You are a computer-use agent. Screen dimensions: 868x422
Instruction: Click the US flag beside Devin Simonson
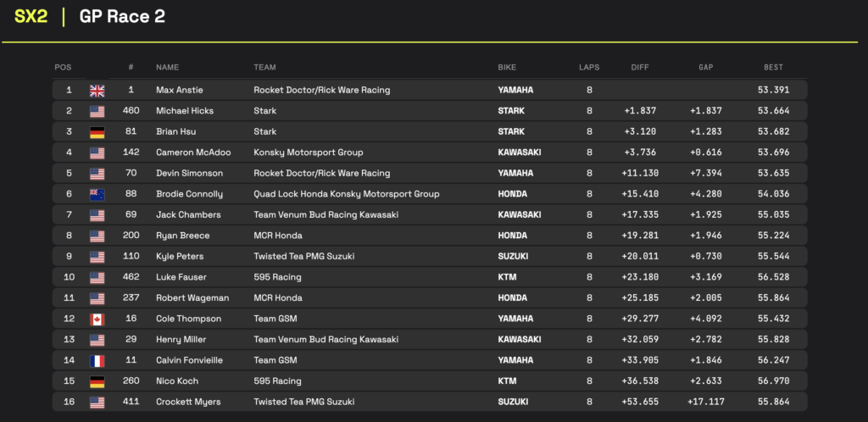[97, 174]
